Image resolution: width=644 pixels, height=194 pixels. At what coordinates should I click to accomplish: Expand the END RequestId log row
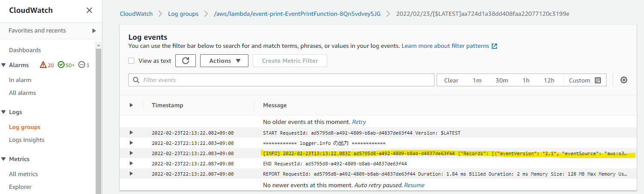pos(131,163)
